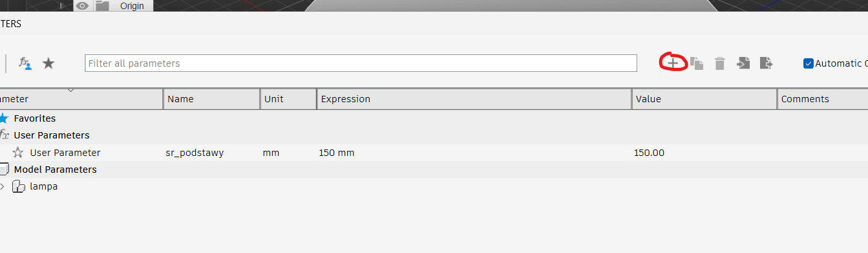Image resolution: width=868 pixels, height=253 pixels.
Task: Select the sr_podstawy name cell
Action: [211, 153]
